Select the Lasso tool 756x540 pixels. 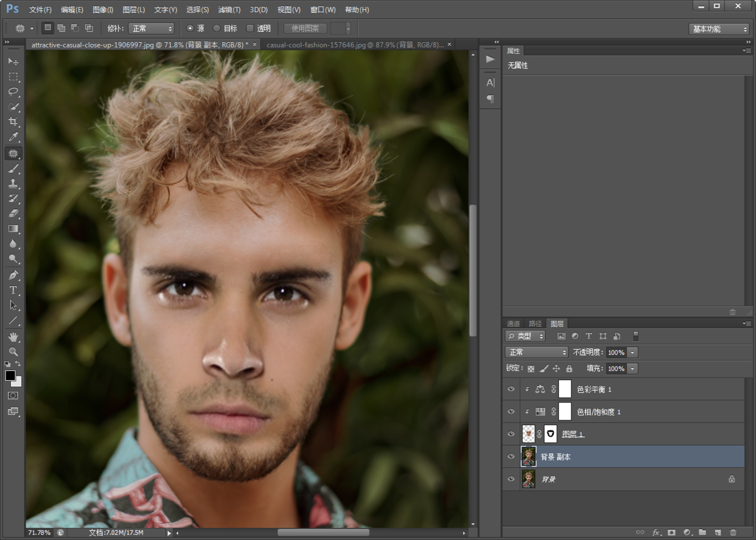[13, 92]
